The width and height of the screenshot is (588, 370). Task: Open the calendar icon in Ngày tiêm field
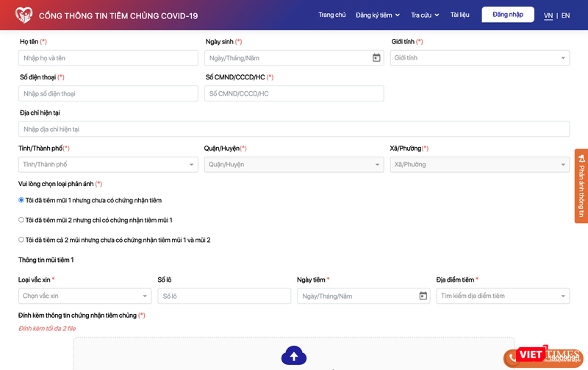tap(423, 296)
